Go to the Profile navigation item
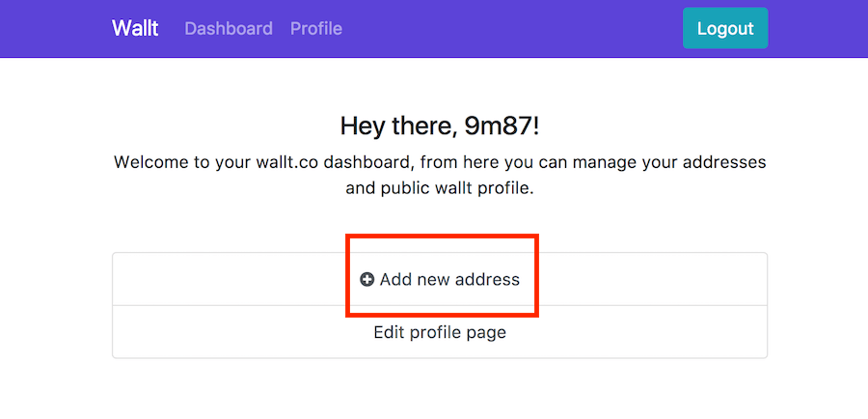 click(x=316, y=28)
